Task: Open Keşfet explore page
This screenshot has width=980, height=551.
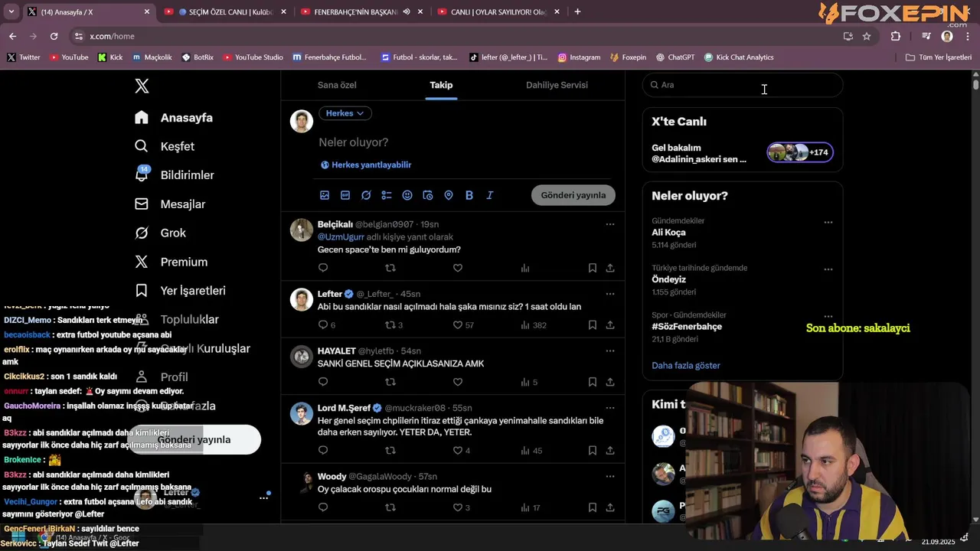Action: [x=165, y=146]
